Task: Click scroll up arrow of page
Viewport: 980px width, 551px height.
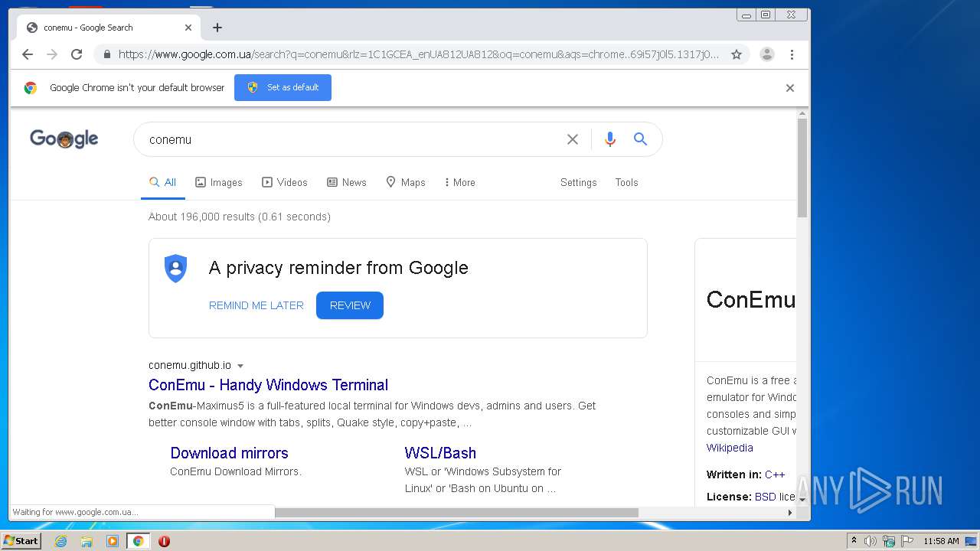Action: pyautogui.click(x=802, y=114)
